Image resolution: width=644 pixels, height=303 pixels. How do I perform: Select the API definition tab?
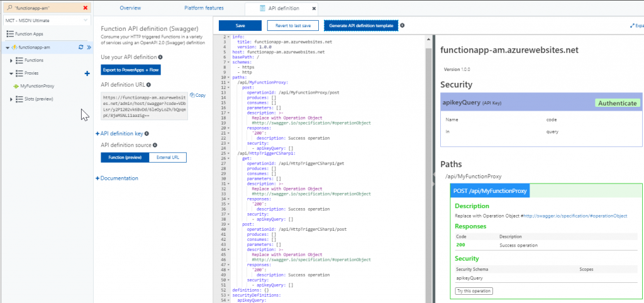pyautogui.click(x=281, y=8)
